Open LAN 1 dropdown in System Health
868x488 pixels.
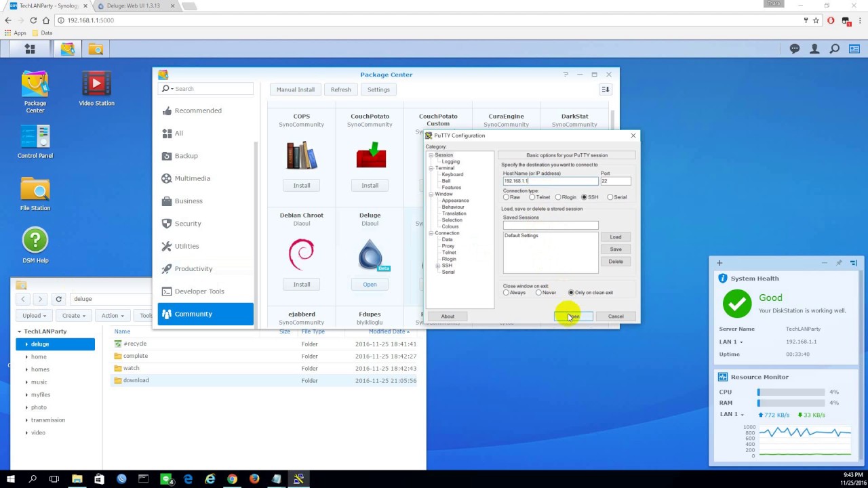pos(731,342)
